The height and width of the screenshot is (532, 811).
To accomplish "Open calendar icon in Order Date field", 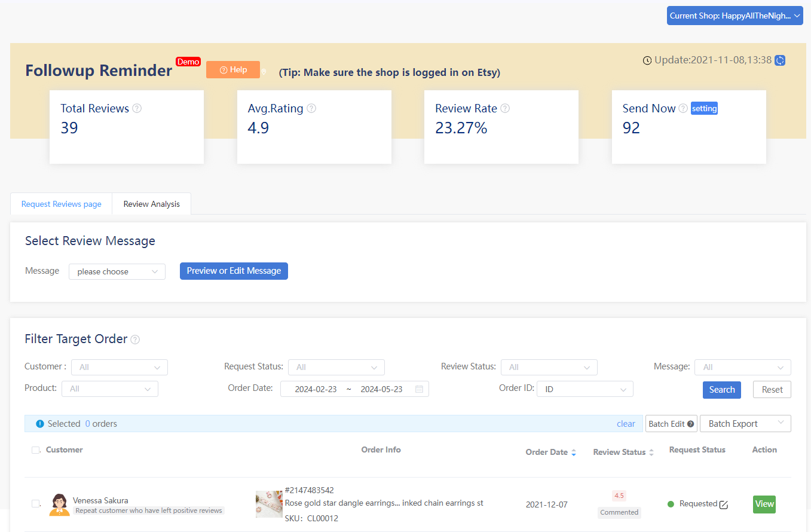I will pyautogui.click(x=419, y=389).
